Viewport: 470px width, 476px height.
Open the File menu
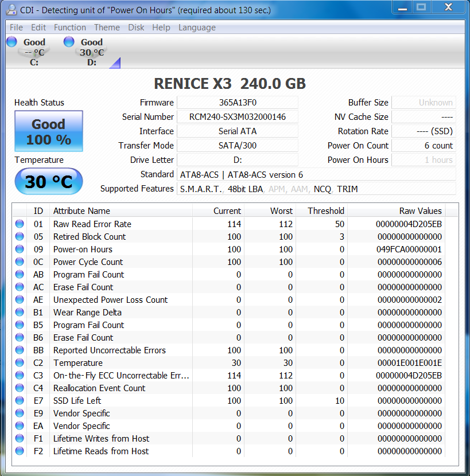point(16,28)
